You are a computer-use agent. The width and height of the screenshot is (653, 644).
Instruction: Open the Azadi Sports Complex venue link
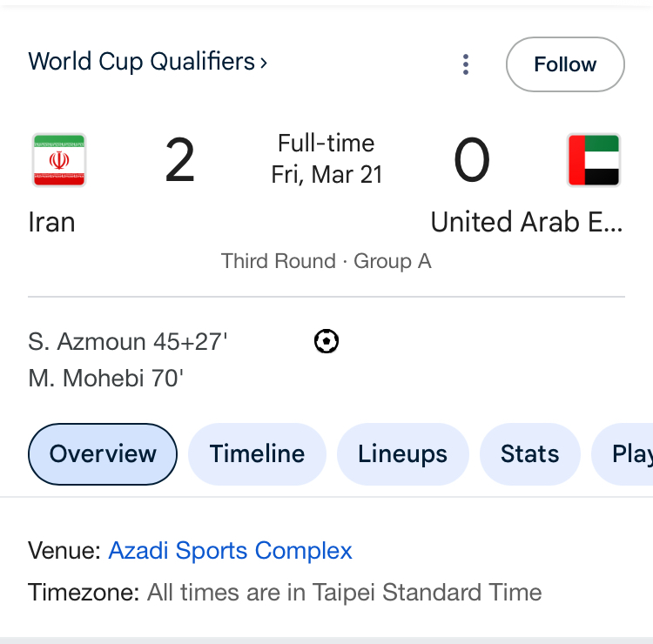point(230,551)
